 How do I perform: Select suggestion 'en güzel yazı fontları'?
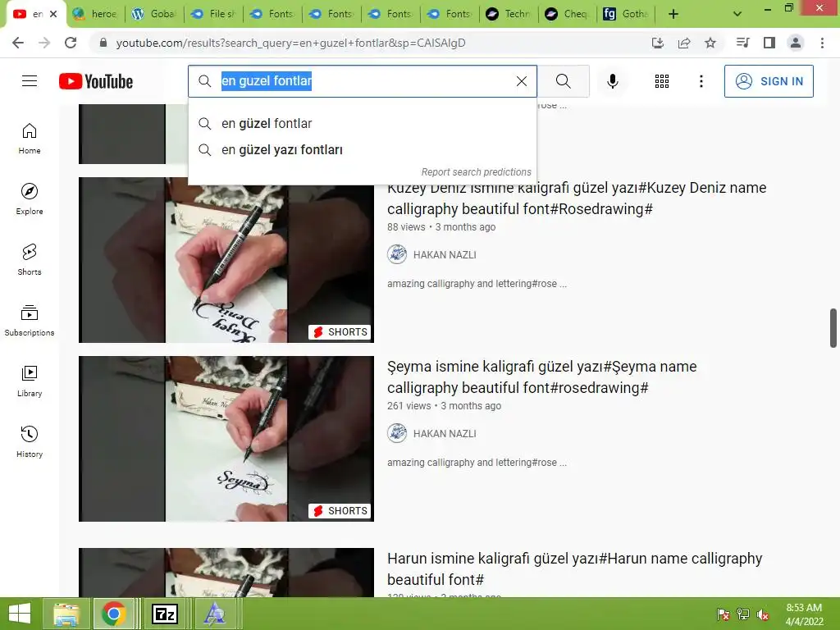[x=362, y=150]
